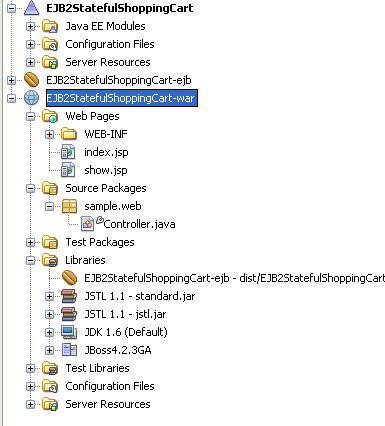Viewport: 385px width, 426px height.
Task: Select the JSTL 1.1 - standard.jar label
Action: (x=140, y=296)
